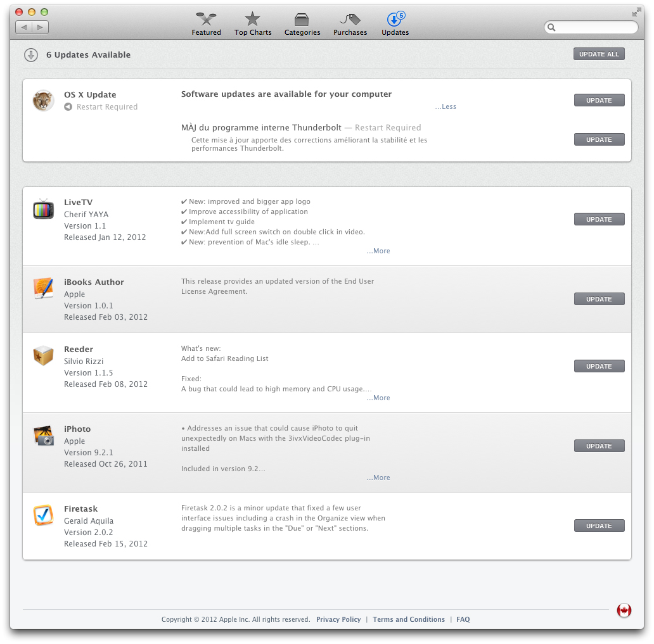Click the download arrow icon beside Updates Available
Viewport: 654px width, 644px height.
[x=31, y=54]
